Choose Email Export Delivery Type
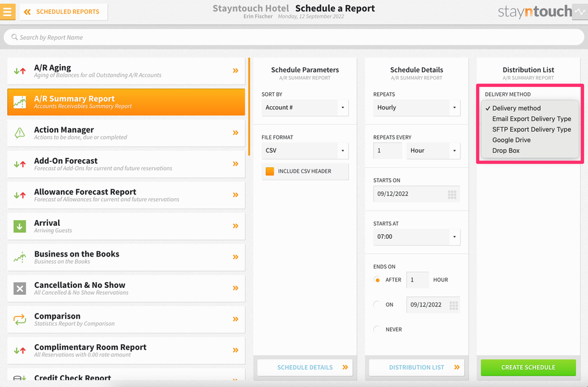This screenshot has width=588, height=387. 530,118
